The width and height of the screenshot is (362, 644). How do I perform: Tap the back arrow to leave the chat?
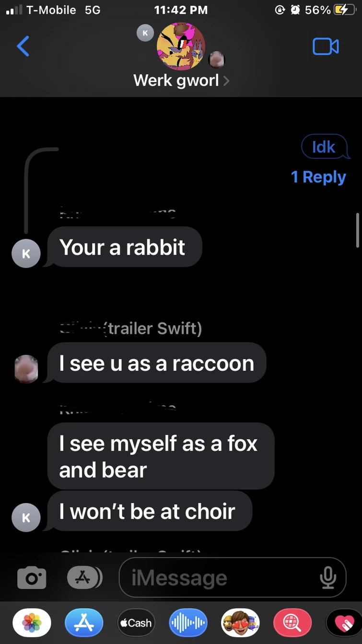tap(23, 47)
